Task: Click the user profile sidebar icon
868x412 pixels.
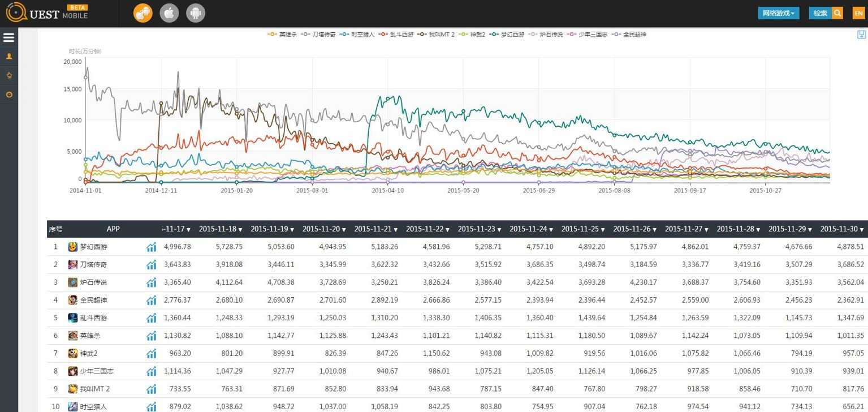Action: (8, 57)
